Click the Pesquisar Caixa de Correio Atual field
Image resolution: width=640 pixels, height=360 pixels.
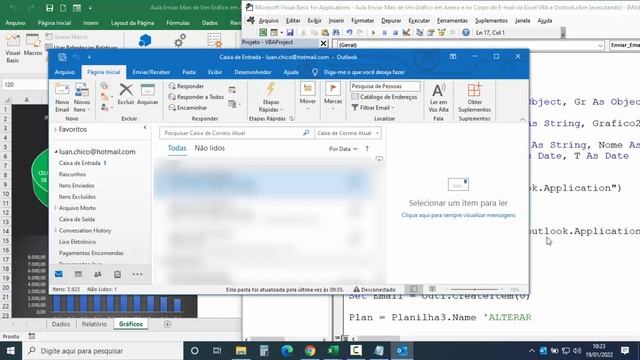pos(236,133)
